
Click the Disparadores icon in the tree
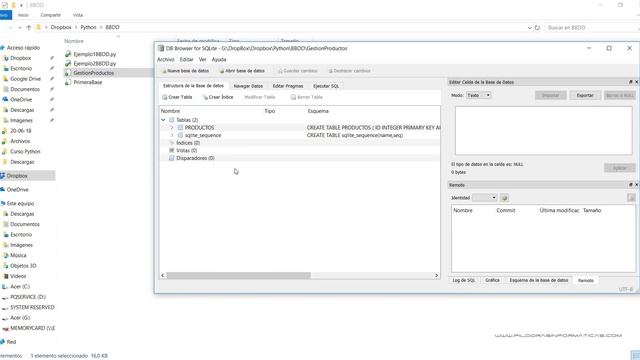(172, 158)
